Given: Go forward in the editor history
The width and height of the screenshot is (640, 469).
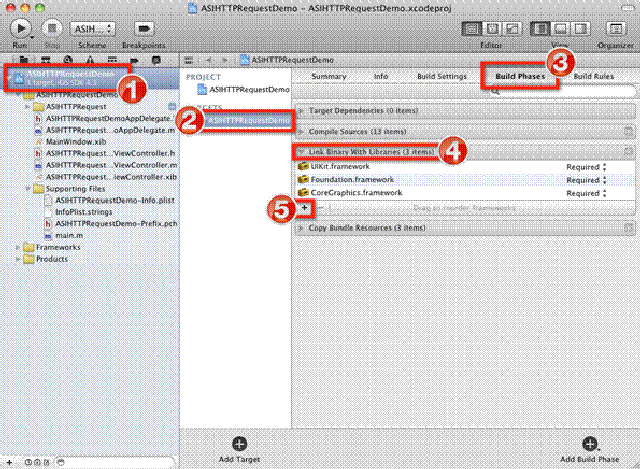Looking at the screenshot, I should click(x=224, y=60).
